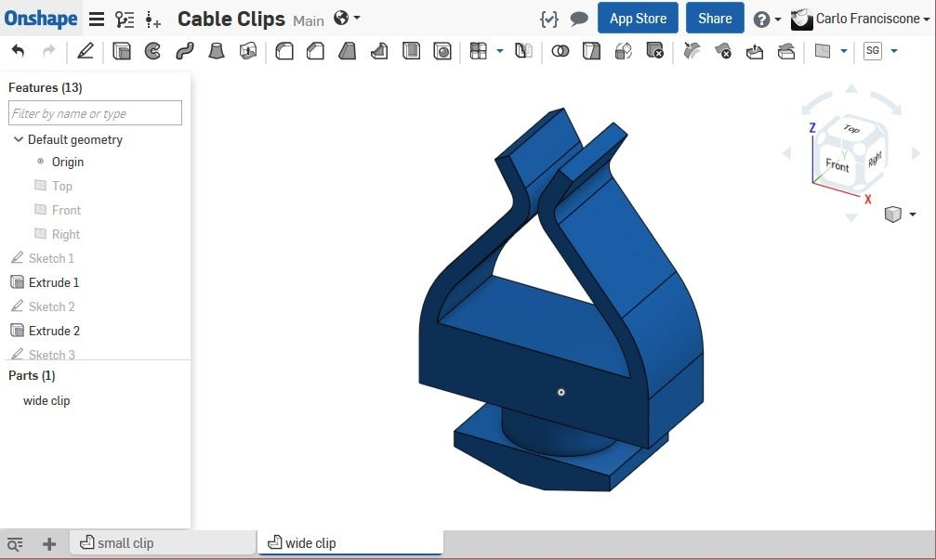Click the Share button
This screenshot has height=560, width=936.
tap(714, 18)
